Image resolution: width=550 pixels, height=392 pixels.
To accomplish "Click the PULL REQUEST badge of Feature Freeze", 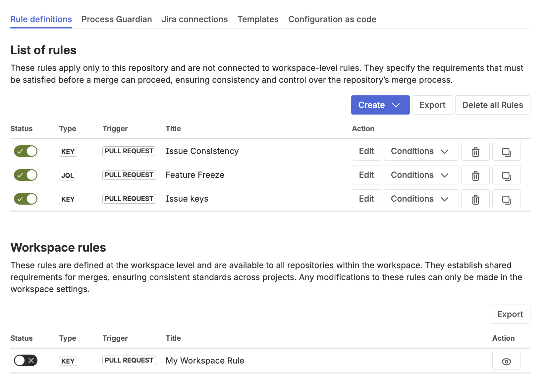I will [x=129, y=175].
